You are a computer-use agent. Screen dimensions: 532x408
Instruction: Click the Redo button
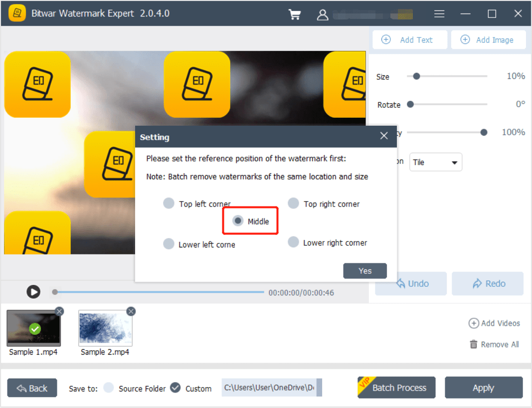(488, 283)
